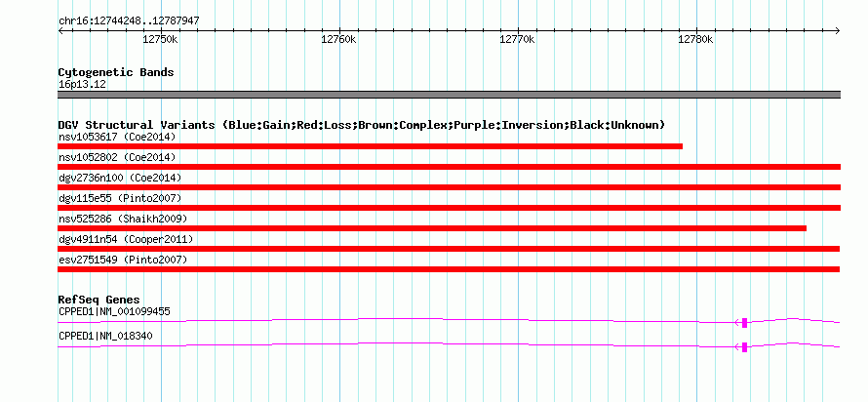Click the dgv2736n100 (Coe2014) label

pos(120,178)
